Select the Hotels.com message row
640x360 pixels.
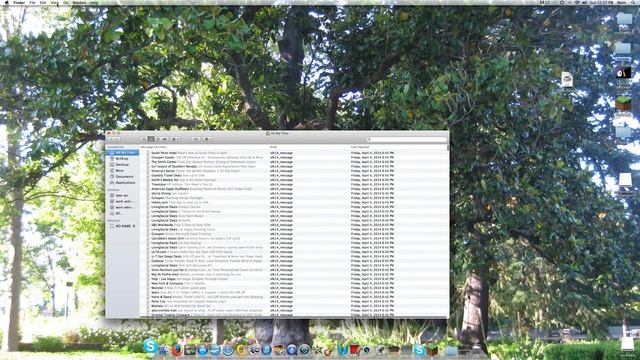point(294,202)
